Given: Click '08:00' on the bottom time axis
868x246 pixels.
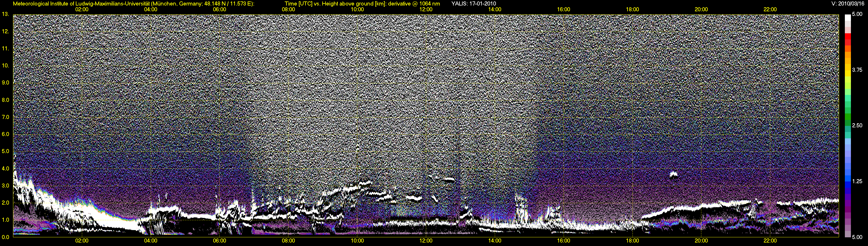Looking at the screenshot, I should tap(288, 241).
